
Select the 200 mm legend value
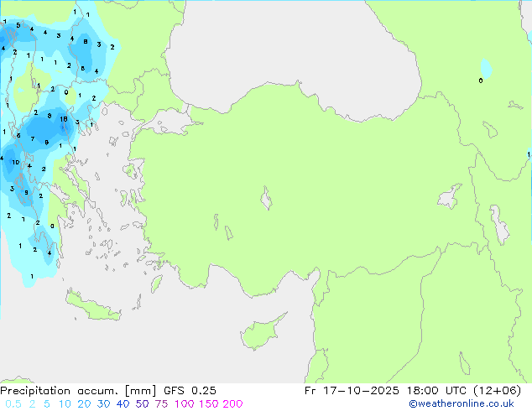pyautogui.click(x=232, y=404)
